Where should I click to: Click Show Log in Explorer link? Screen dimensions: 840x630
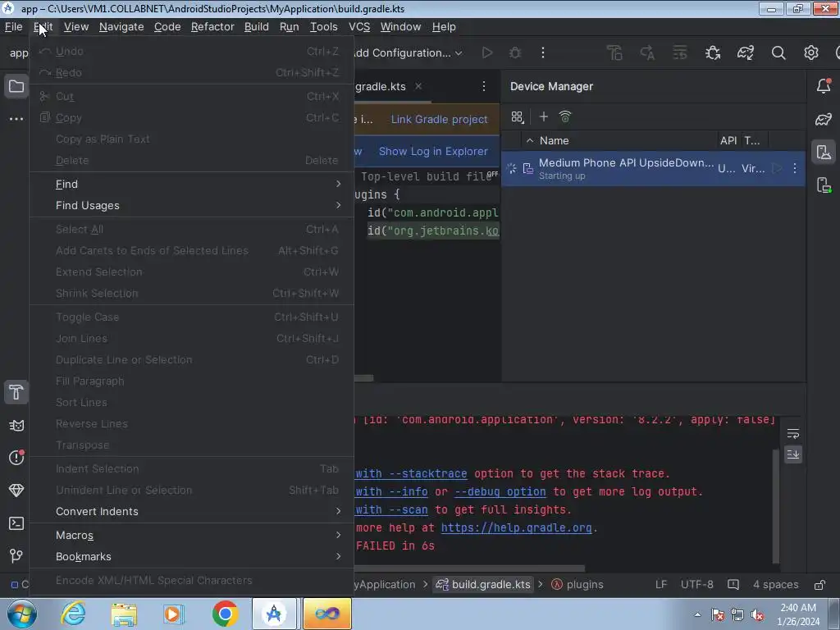click(x=433, y=151)
